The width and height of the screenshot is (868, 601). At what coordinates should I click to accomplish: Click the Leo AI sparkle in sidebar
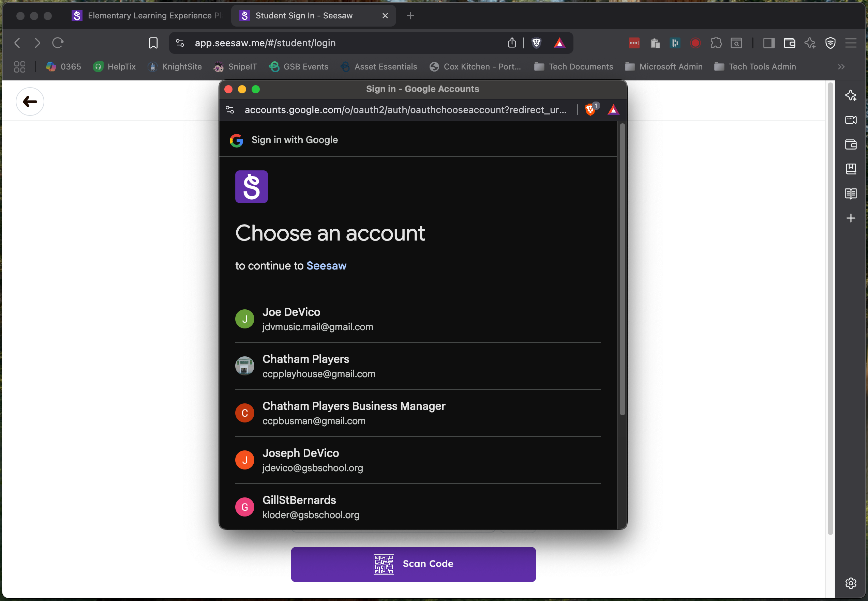[x=850, y=95]
